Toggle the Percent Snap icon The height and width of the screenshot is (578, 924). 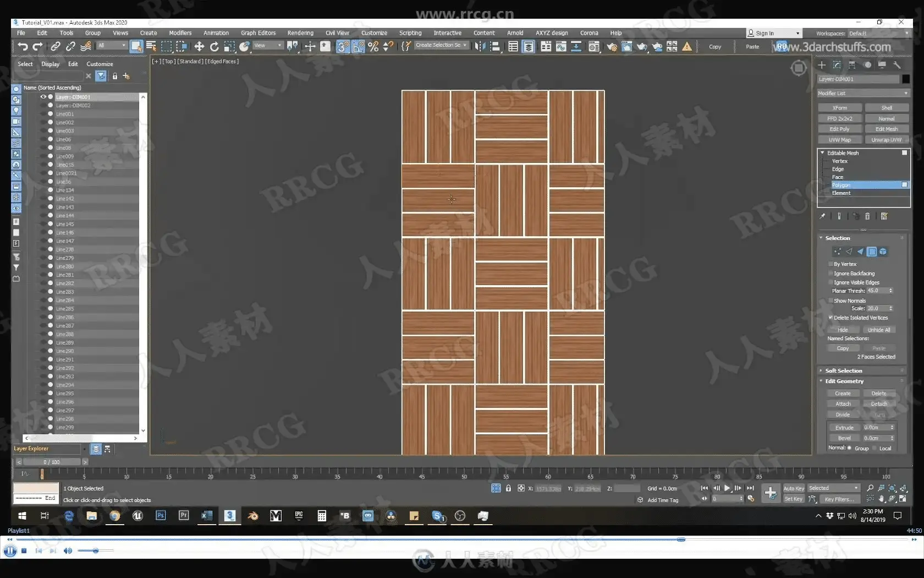click(373, 47)
